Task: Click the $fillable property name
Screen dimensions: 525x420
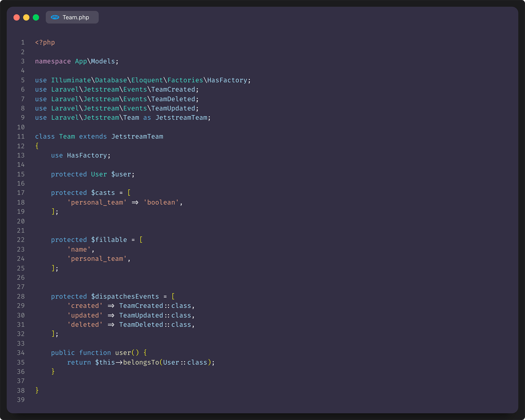Action: [x=109, y=240]
